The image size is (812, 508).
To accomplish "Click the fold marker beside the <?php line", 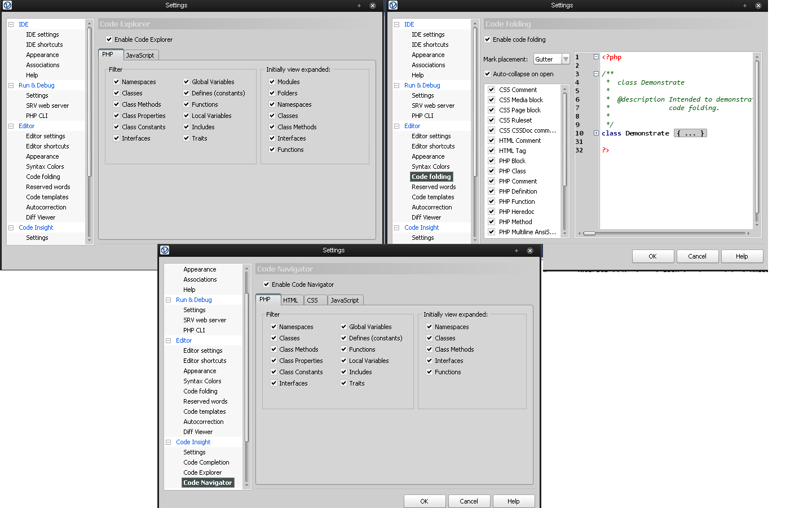I will [x=596, y=57].
